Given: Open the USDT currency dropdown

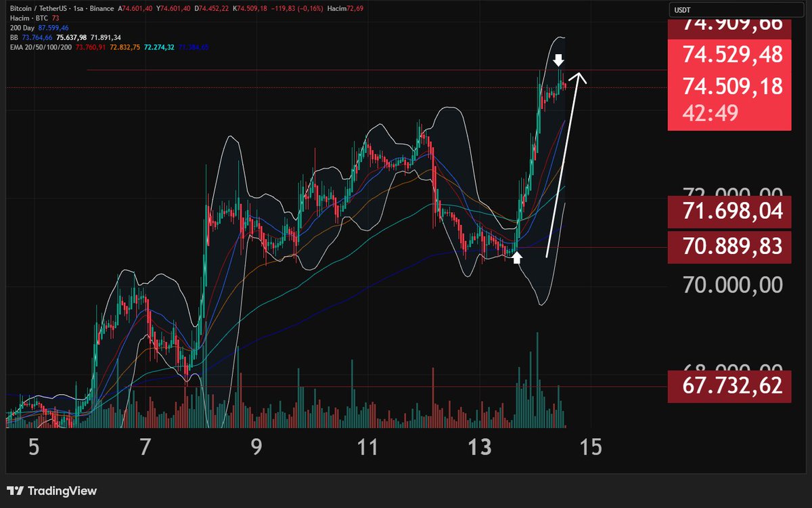Looking at the screenshot, I should point(738,9).
